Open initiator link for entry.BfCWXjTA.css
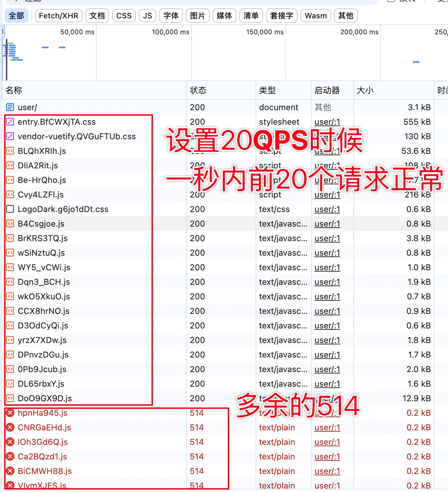Viewport: 448px width, 492px height. click(x=327, y=122)
